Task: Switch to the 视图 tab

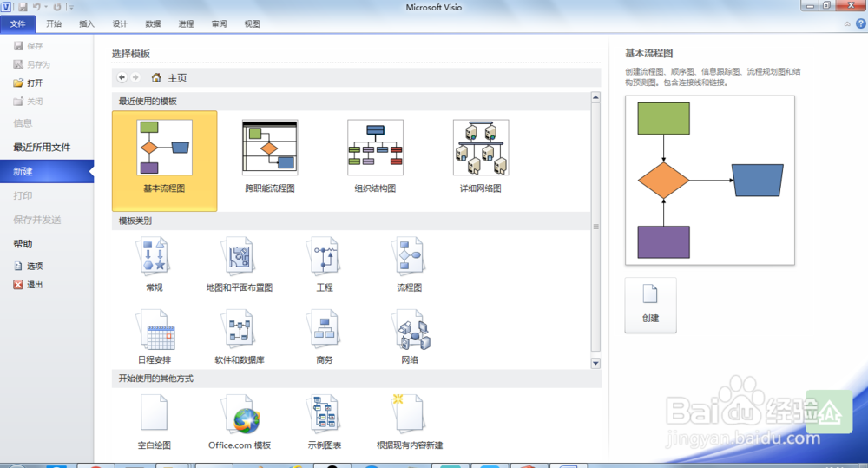Action: point(252,23)
